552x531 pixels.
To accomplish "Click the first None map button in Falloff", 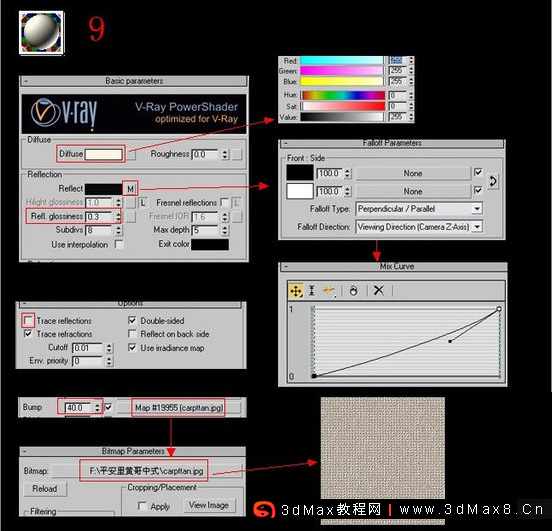I will (413, 173).
